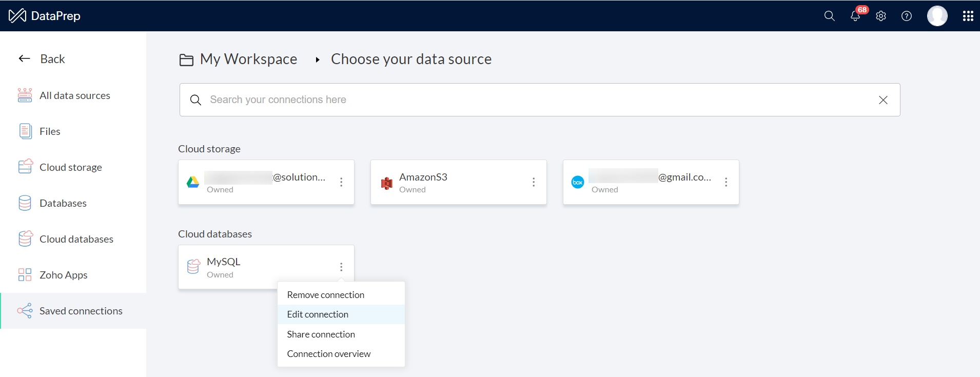Image resolution: width=980 pixels, height=377 pixels.
Task: Clear the connection search with X
Action: click(883, 100)
